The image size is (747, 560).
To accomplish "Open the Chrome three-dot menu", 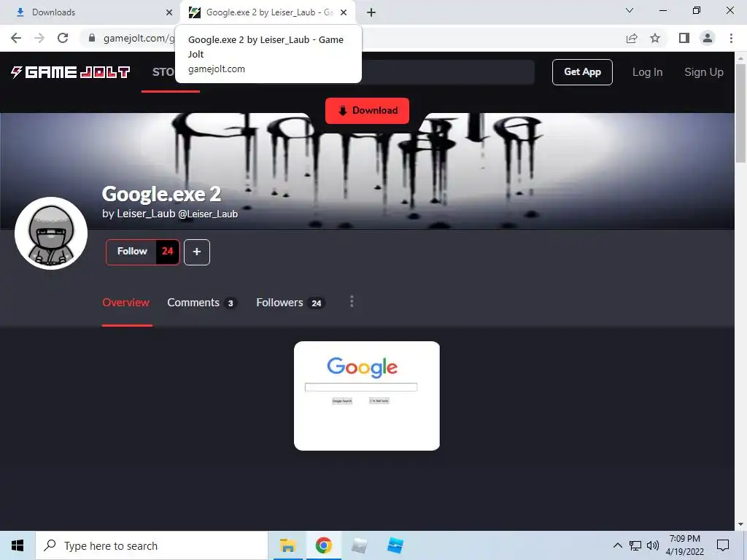I will coord(731,38).
